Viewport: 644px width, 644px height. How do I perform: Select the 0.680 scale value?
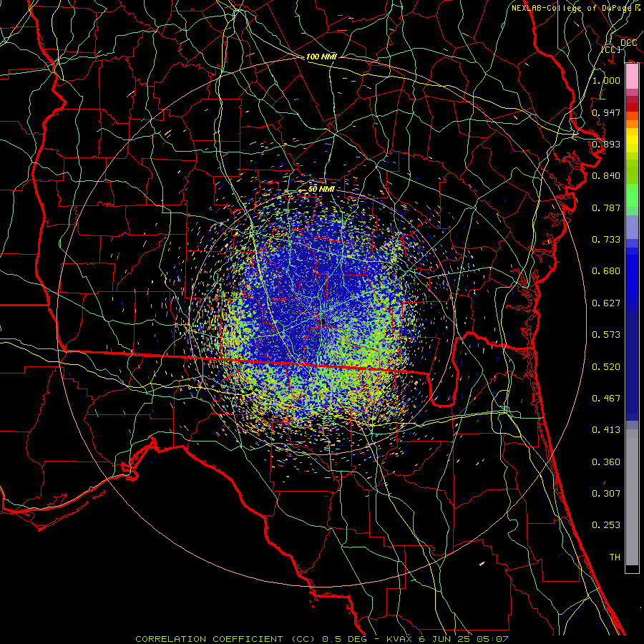click(606, 271)
